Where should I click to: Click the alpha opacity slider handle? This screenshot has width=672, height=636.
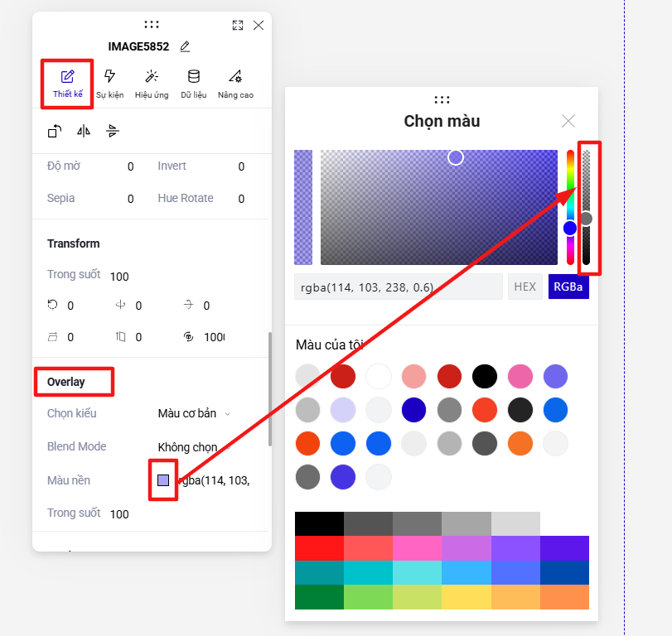click(586, 219)
